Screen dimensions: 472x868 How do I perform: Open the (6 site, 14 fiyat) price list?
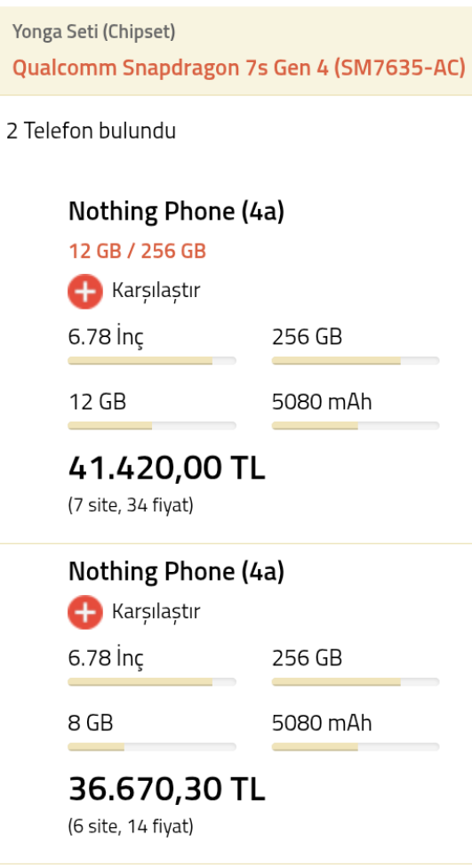[x=132, y=826]
